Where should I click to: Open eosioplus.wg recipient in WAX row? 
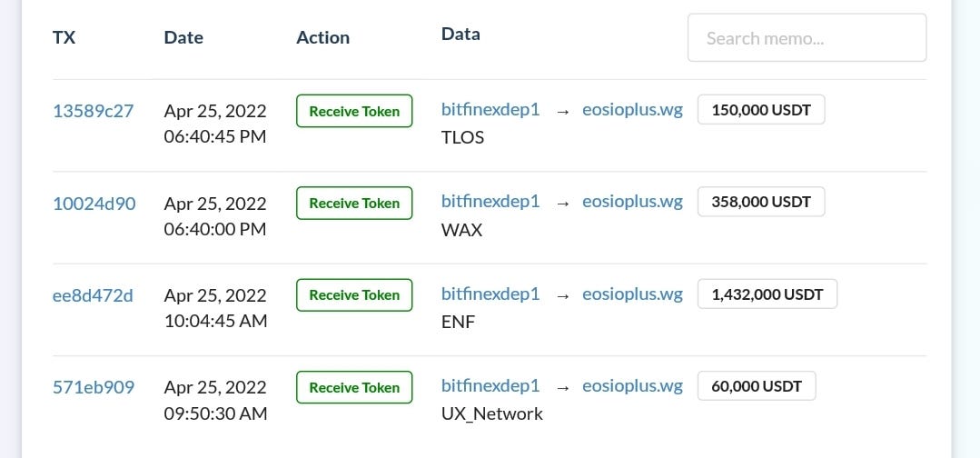pyautogui.click(x=632, y=202)
